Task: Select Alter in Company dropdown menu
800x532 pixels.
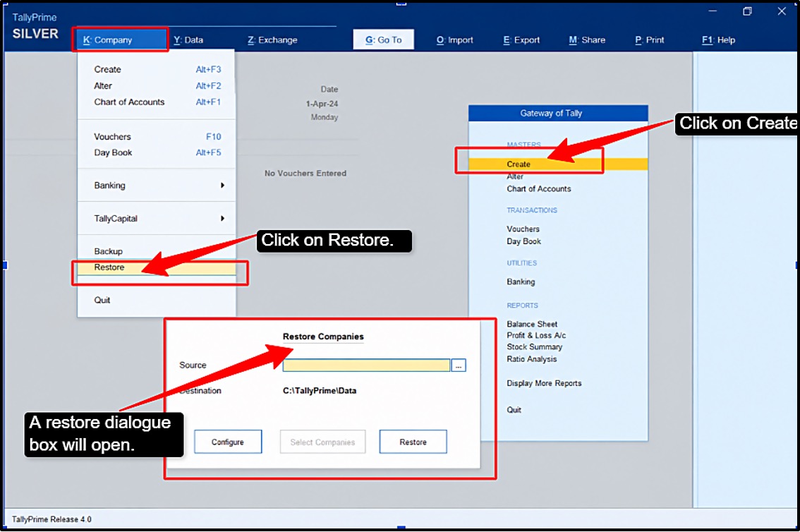Action: pos(156,85)
